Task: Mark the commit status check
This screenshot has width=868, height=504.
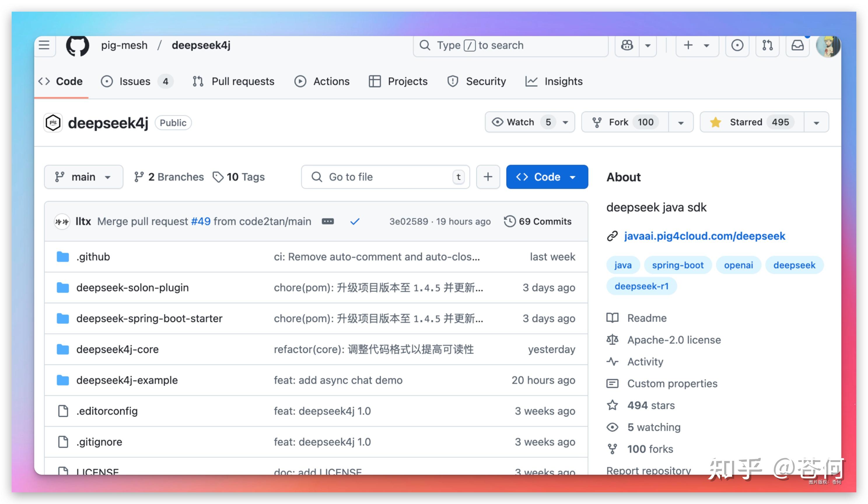Action: (355, 221)
